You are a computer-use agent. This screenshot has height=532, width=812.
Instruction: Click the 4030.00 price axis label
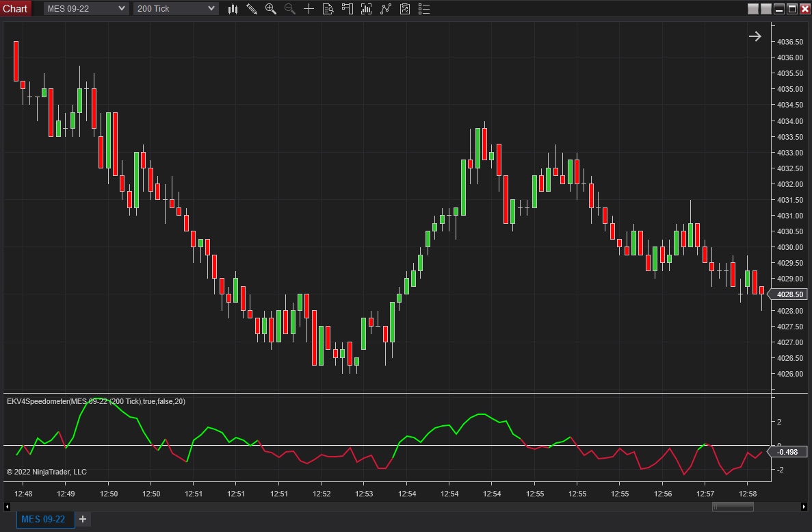[x=790, y=247]
